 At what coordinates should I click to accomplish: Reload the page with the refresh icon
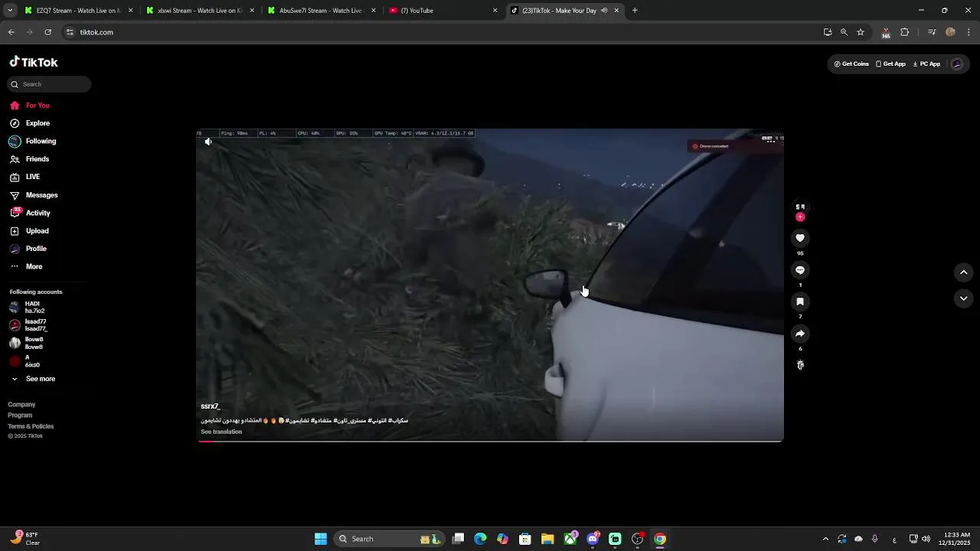tap(48, 32)
